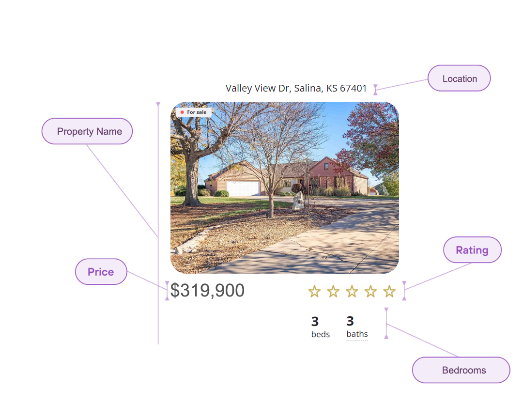This screenshot has height=420, width=523.
Task: Click the first rating star
Action: (314, 291)
